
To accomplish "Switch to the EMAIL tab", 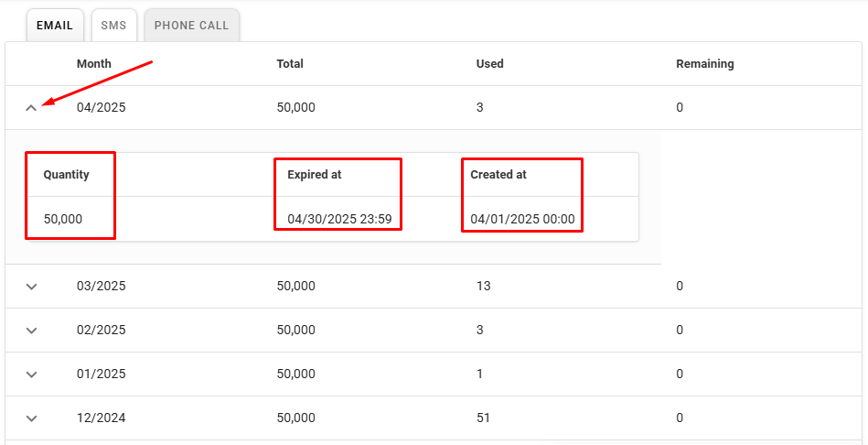I will (55, 26).
